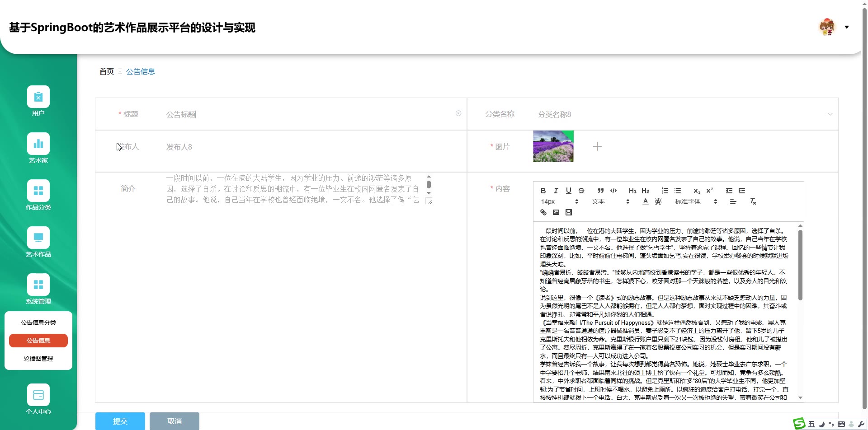Open the text color picker
Screen dimensions: 868x430
(x=646, y=201)
